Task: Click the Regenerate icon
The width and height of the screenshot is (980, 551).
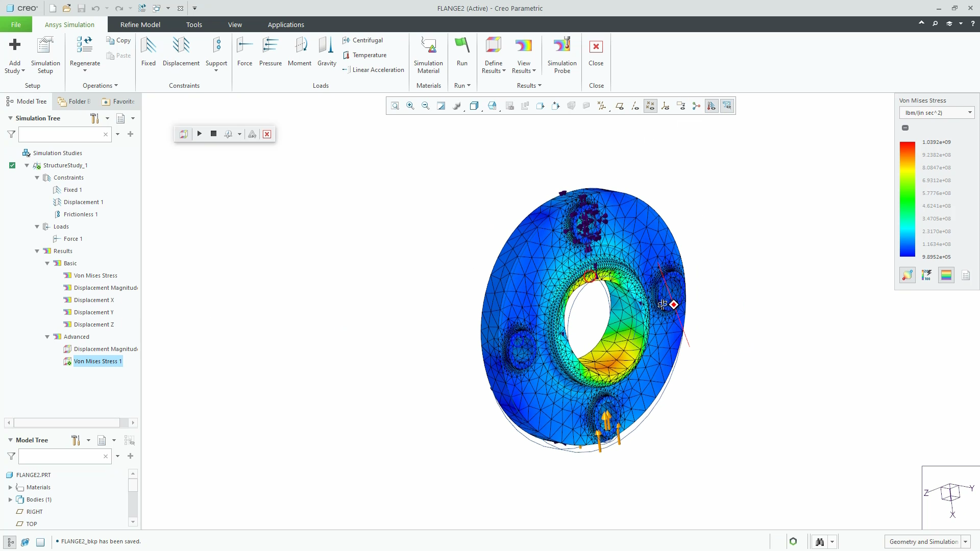Action: coord(85,45)
